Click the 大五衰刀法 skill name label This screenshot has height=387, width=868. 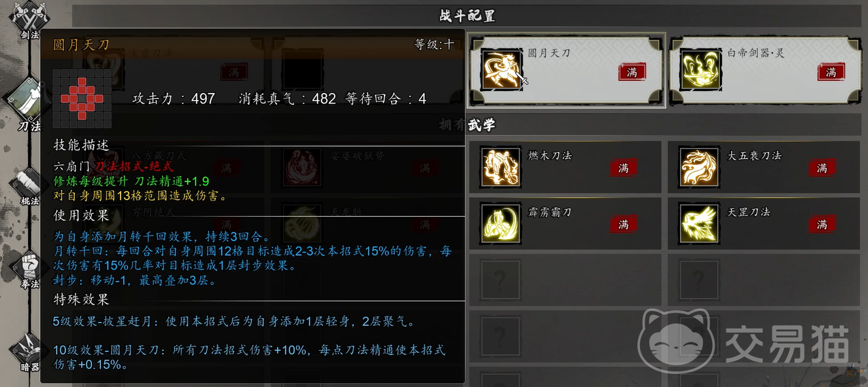tap(755, 156)
